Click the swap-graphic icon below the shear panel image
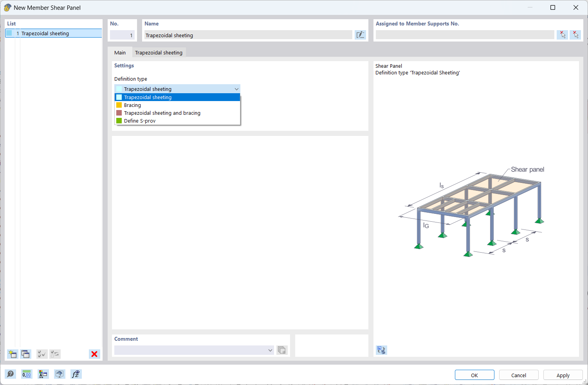Screen dimensions: 588x385 [x=381, y=350]
